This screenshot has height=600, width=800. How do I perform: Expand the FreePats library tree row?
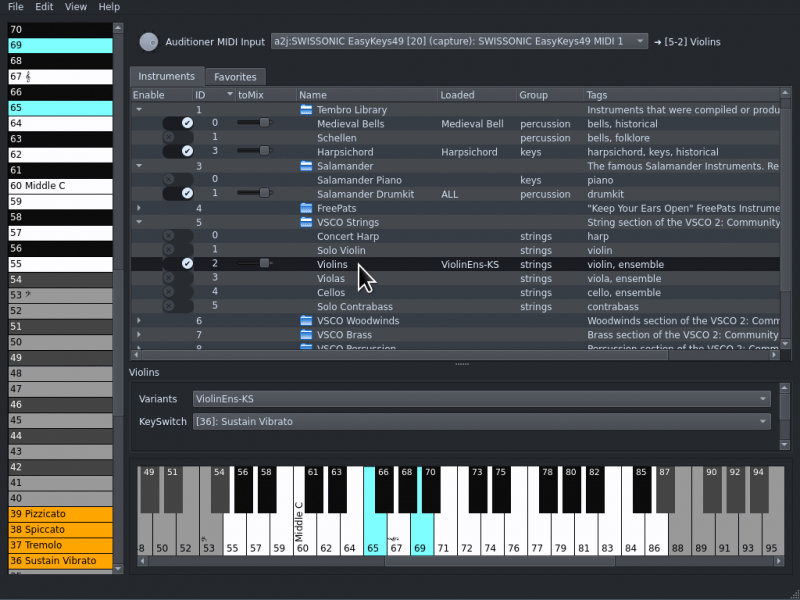point(139,208)
